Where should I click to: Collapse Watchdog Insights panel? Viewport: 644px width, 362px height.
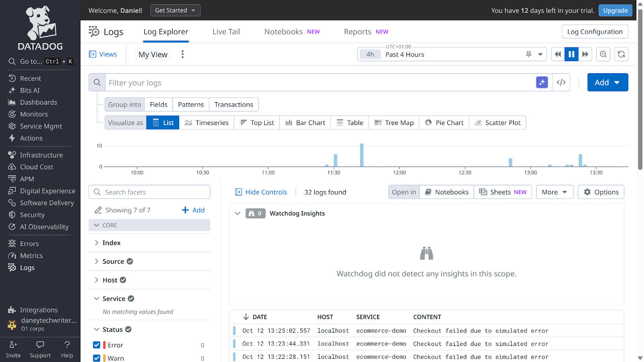point(237,214)
